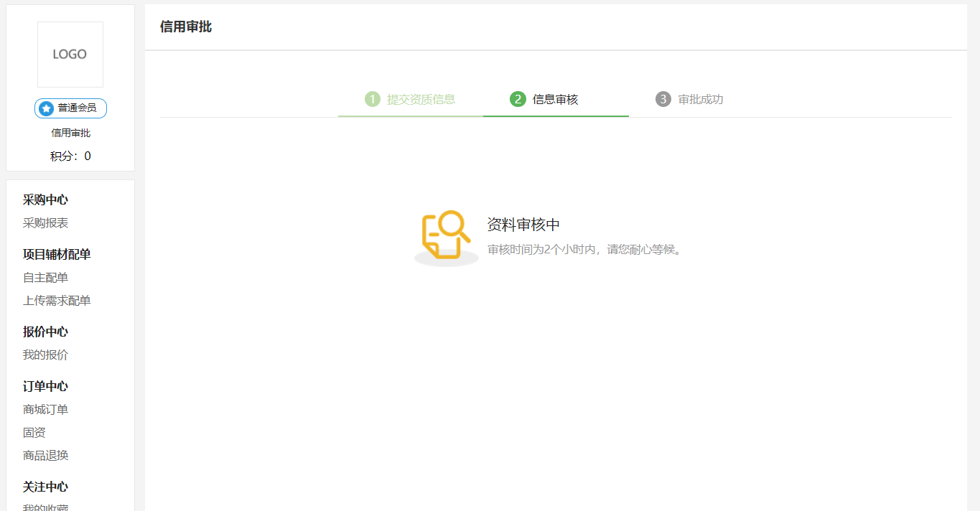Click the document review magnifier icon

pos(446,235)
